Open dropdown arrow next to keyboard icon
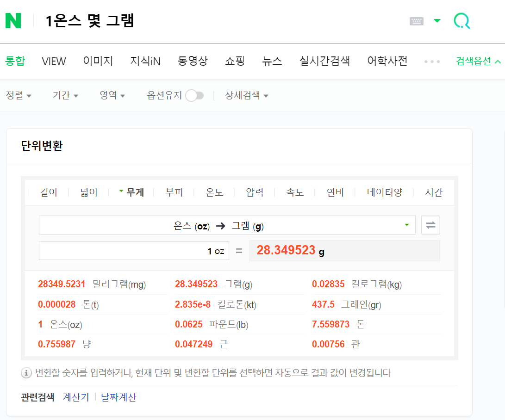Image resolution: width=505 pixels, height=420 pixels. point(437,21)
